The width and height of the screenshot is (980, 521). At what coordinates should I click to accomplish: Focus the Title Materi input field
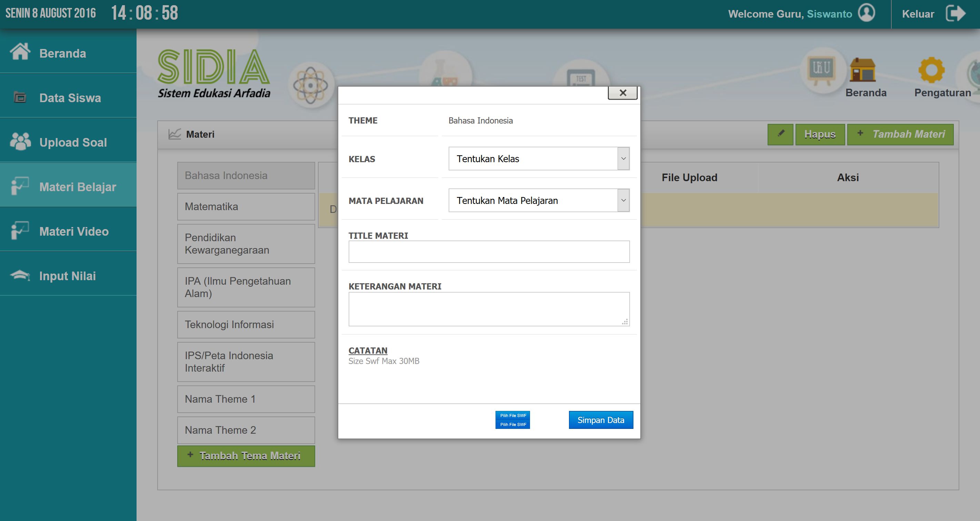pos(489,252)
